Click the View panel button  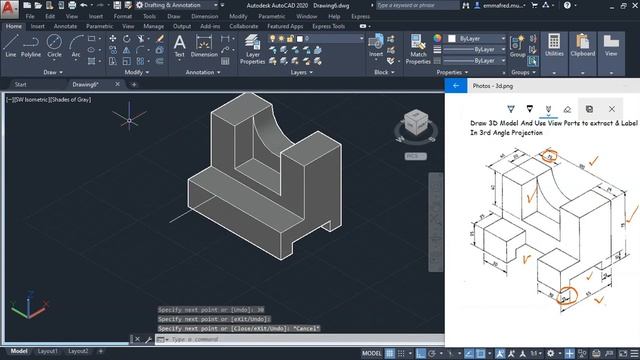pyautogui.click(x=611, y=46)
